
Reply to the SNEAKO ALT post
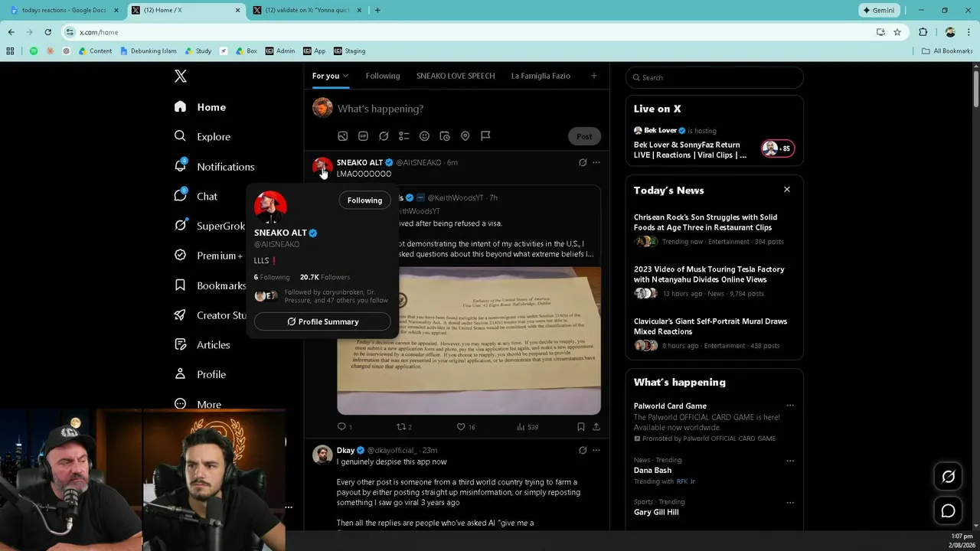(x=342, y=427)
